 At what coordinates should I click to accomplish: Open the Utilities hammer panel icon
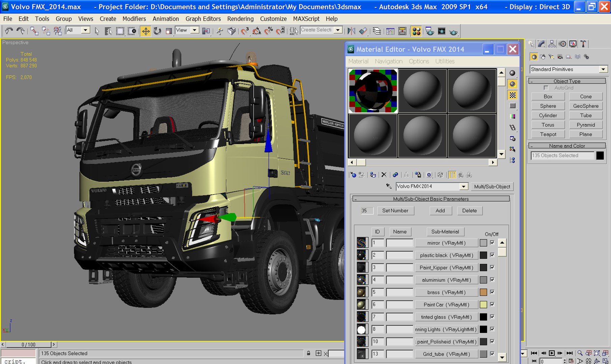583,44
